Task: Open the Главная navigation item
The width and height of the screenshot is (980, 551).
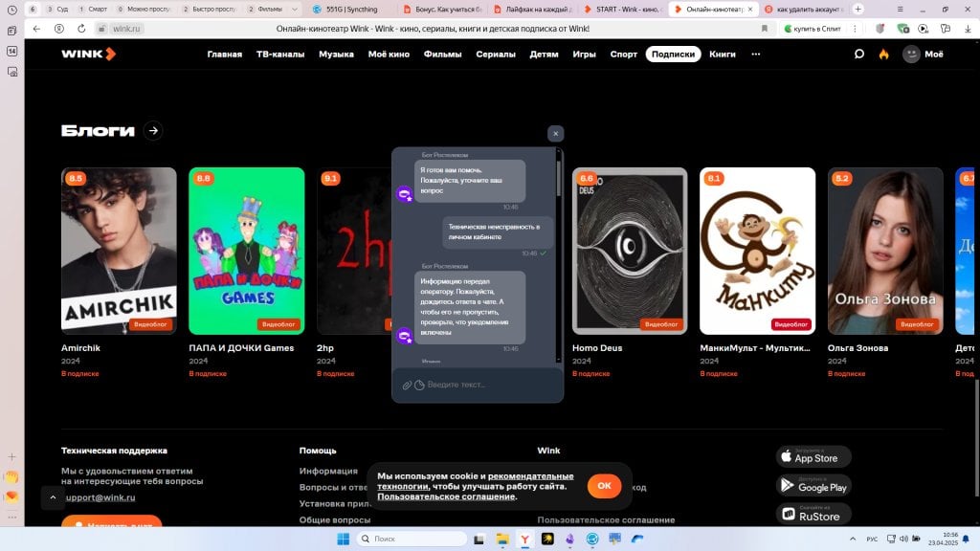Action: pos(224,55)
